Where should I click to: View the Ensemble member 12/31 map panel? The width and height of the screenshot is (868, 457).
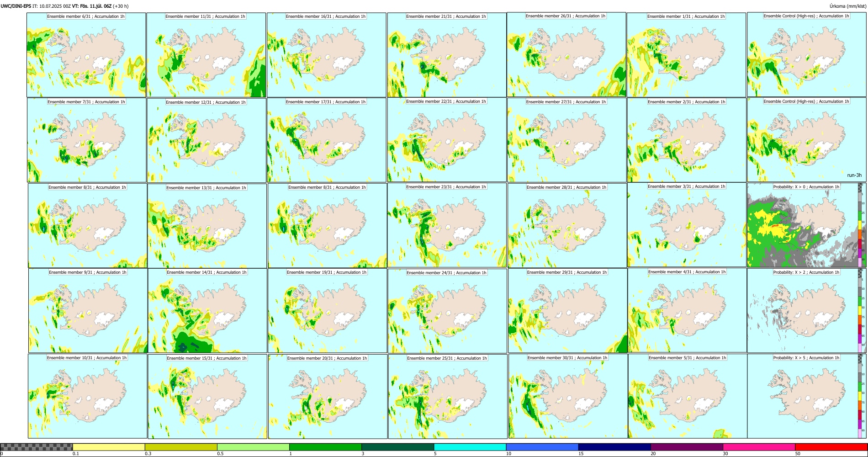(206, 140)
